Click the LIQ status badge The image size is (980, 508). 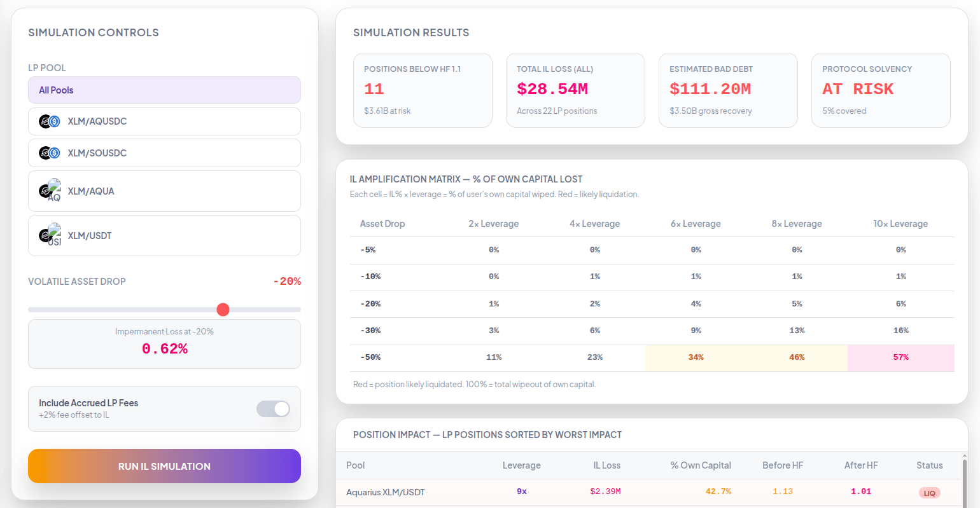[x=930, y=493]
